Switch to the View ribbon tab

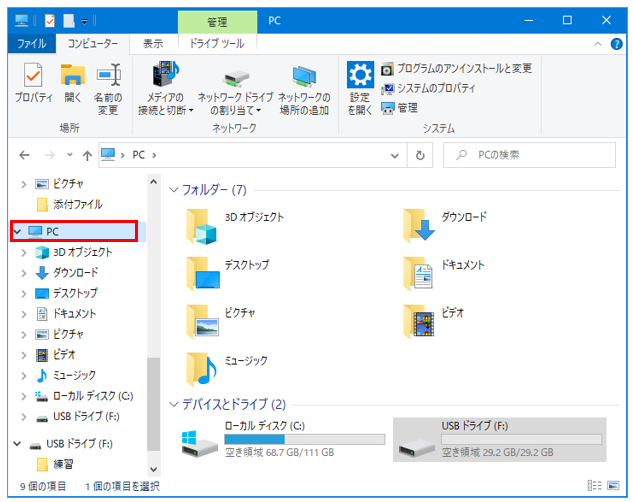[152, 43]
